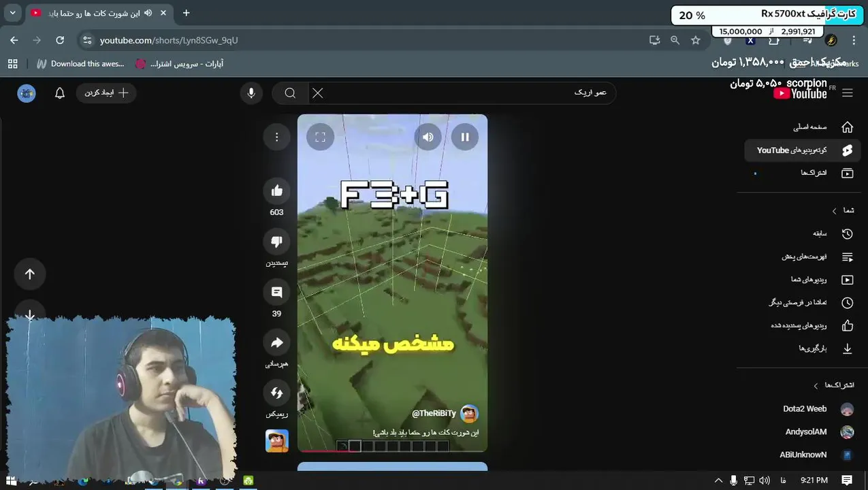Reload the YouTube page

tap(60, 40)
